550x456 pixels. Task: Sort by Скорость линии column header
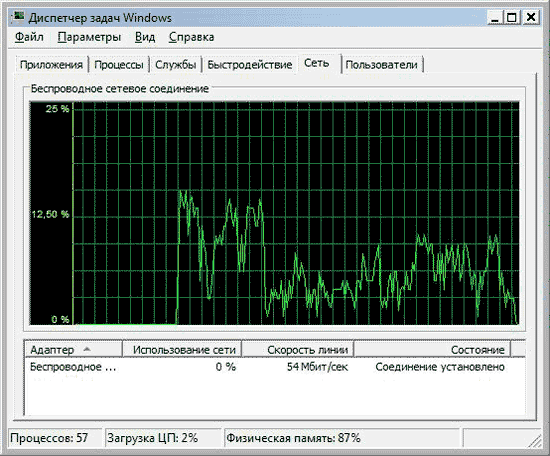pos(298,349)
